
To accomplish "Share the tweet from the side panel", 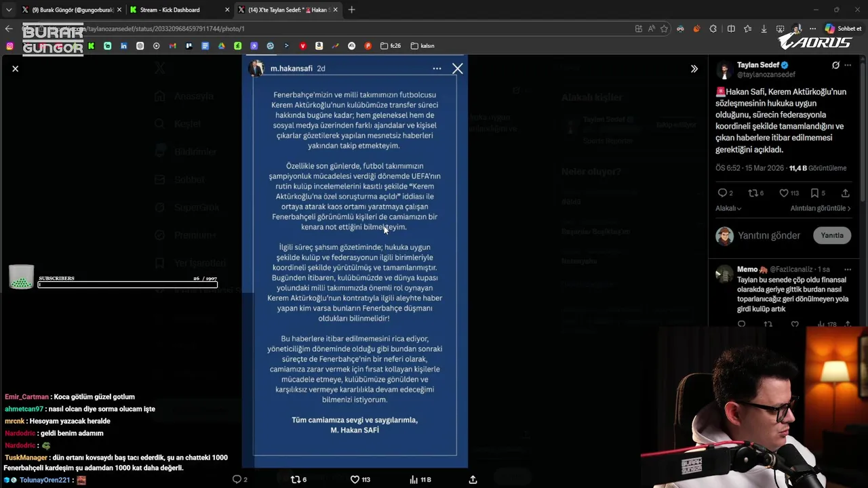I will 845,193.
